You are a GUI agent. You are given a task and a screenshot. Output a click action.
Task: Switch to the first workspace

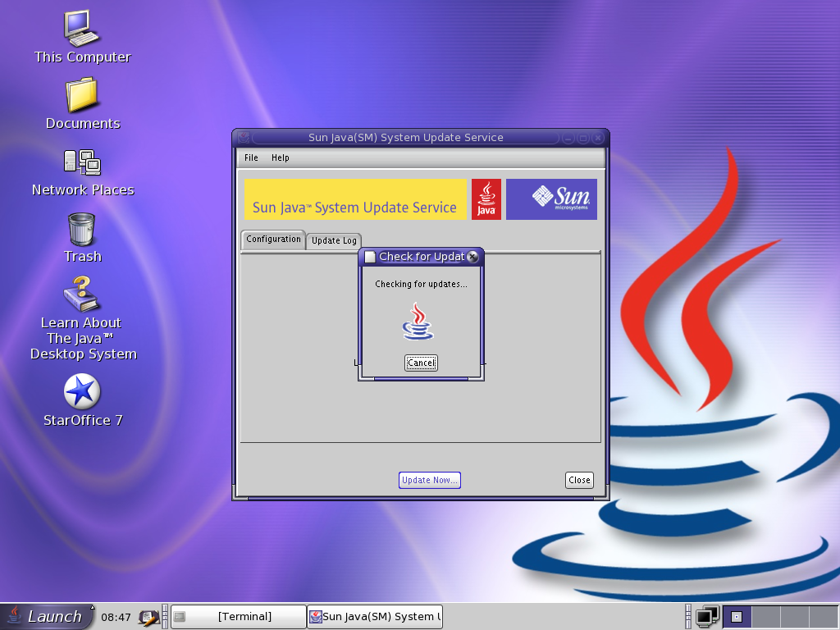coord(737,617)
